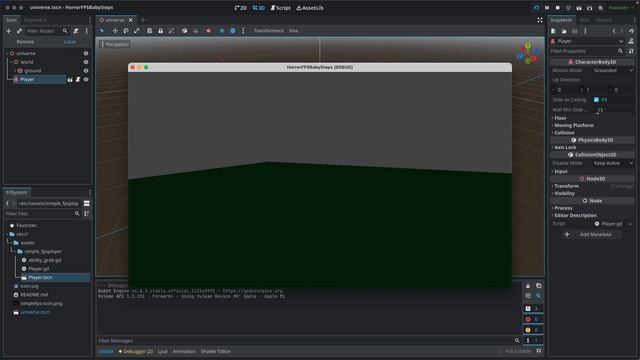The width and height of the screenshot is (640, 360).
Task: Focus the Filter Messages field
Action: pos(305,341)
